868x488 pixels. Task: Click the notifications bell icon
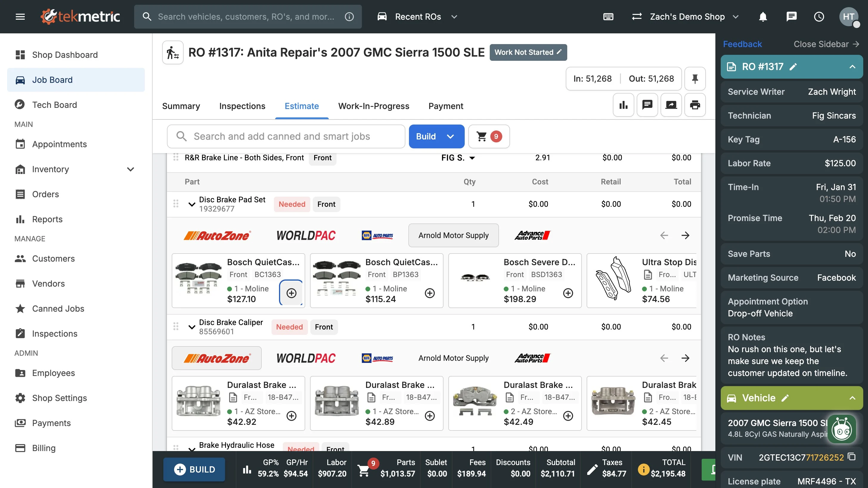763,16
